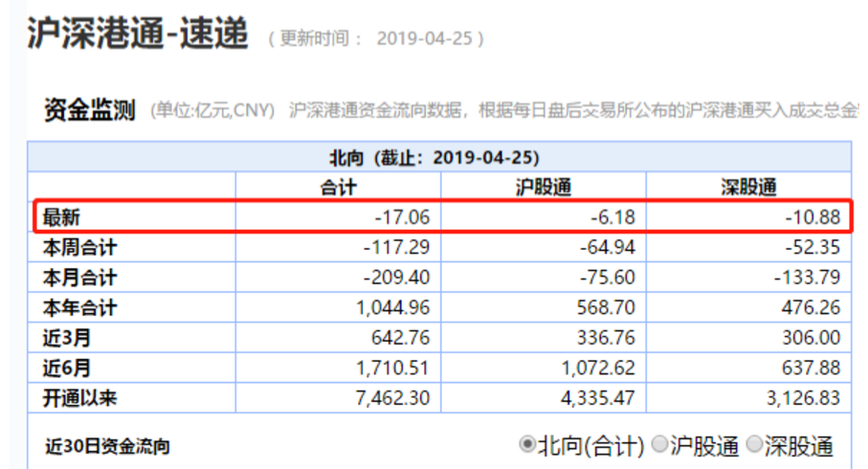Click the 合计 column header in table

(338, 187)
